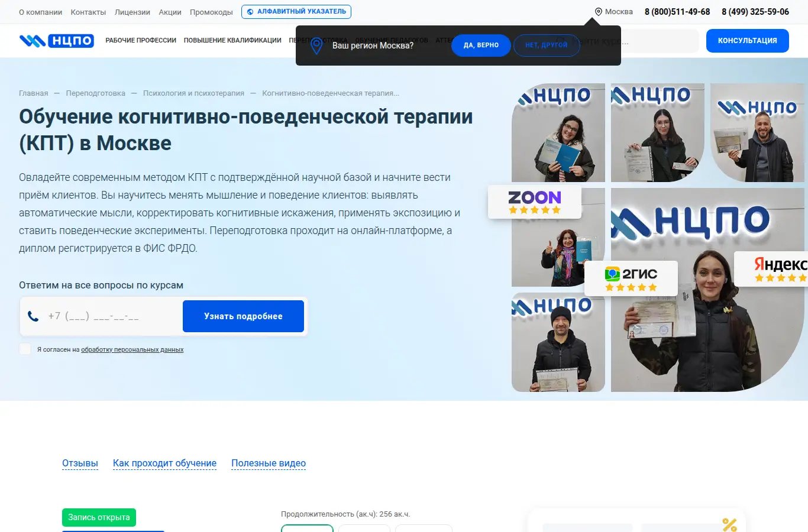Jump to Как проходит обучение section
The image size is (808, 532).
pyautogui.click(x=164, y=463)
